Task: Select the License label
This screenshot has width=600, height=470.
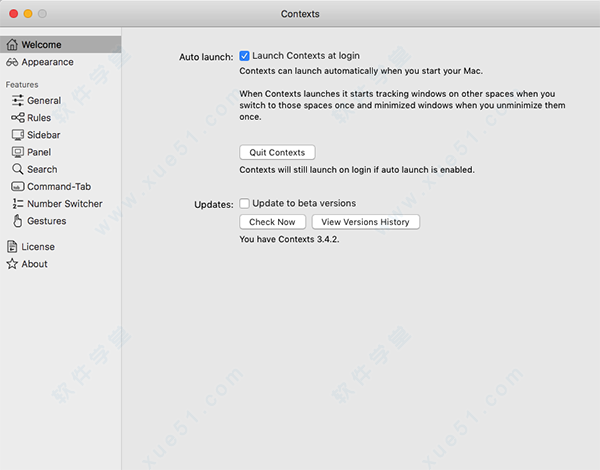Action: tap(38, 247)
